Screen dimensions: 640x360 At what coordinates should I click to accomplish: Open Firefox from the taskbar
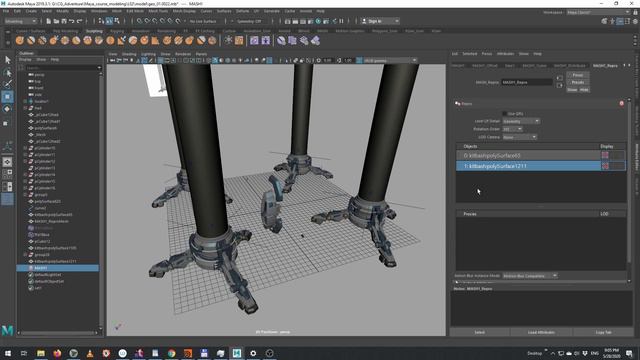click(57, 353)
